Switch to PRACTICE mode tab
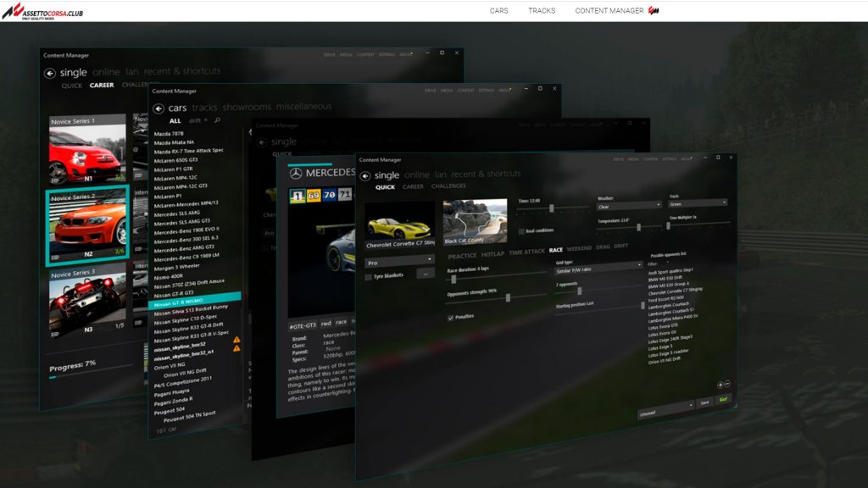The width and height of the screenshot is (868, 488). pos(462,256)
